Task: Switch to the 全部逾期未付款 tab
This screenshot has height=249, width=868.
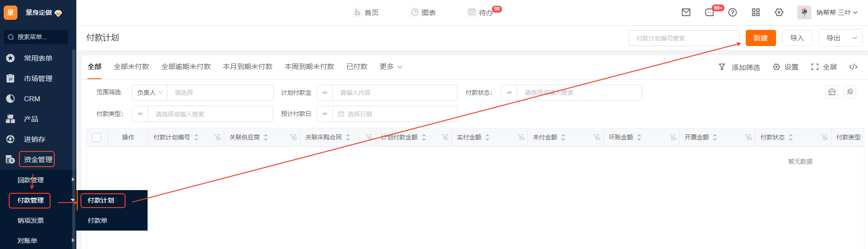Action: (x=186, y=67)
